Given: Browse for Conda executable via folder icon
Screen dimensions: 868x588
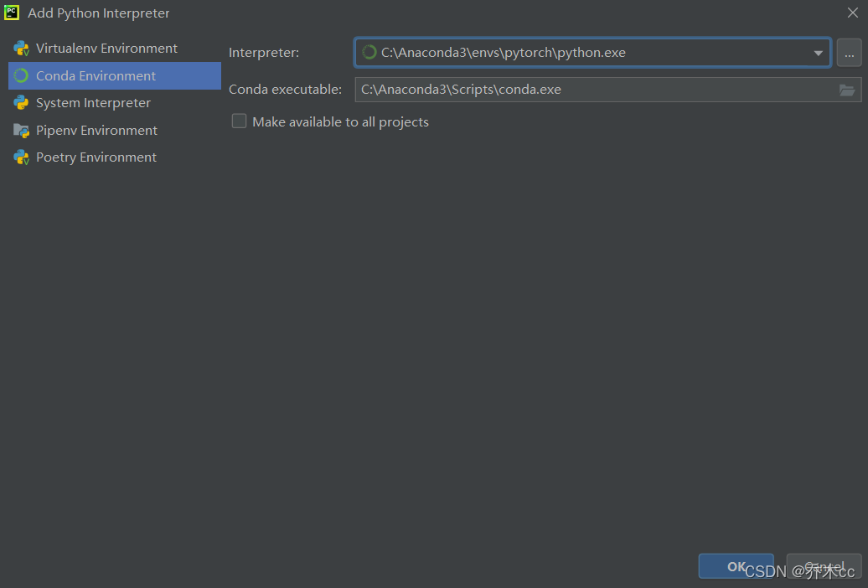Looking at the screenshot, I should (x=847, y=90).
